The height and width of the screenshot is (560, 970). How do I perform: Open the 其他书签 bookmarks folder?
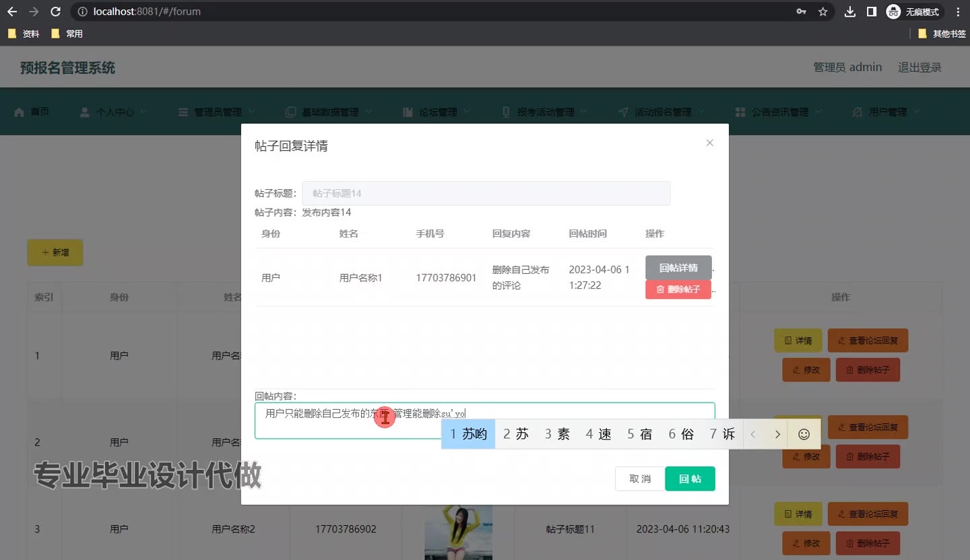coord(942,34)
